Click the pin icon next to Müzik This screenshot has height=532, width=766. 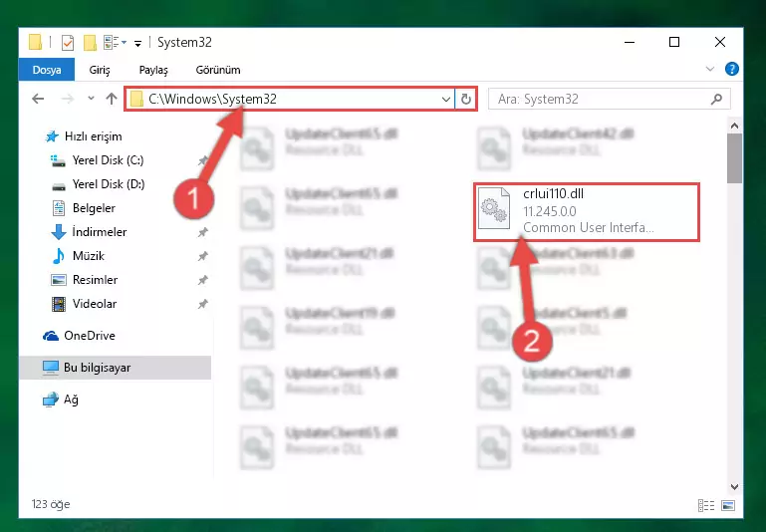pos(203,256)
